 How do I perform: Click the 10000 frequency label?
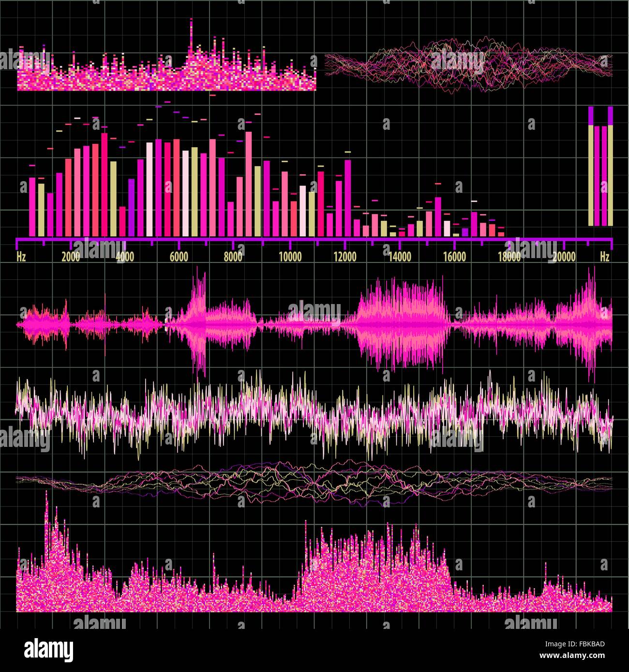(x=290, y=256)
